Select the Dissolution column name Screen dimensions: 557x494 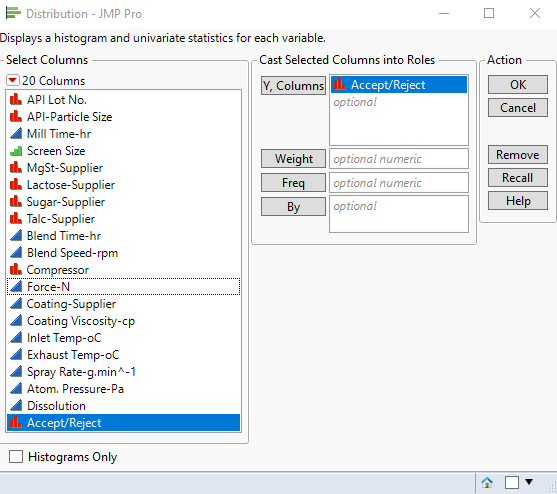56,406
